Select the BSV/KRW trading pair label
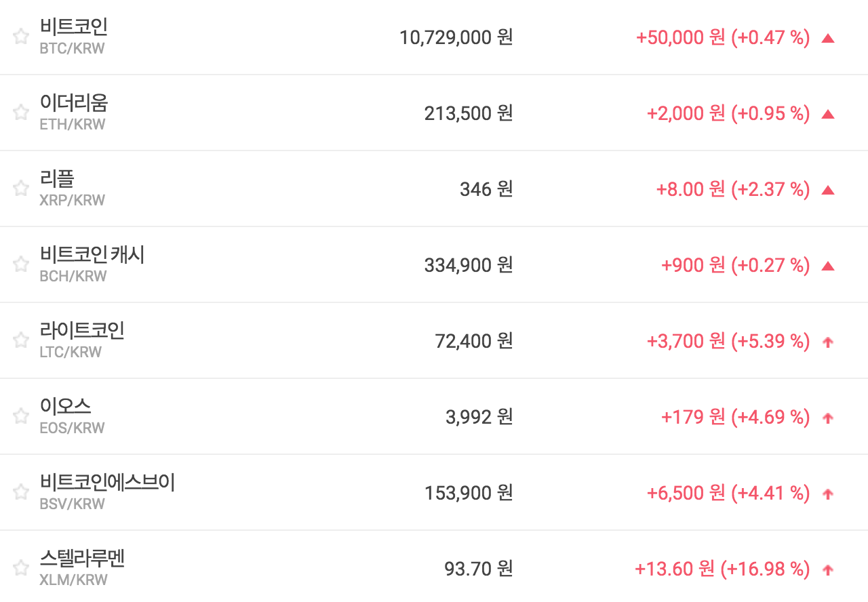Viewport: 868px width, 602px height. 72,504
